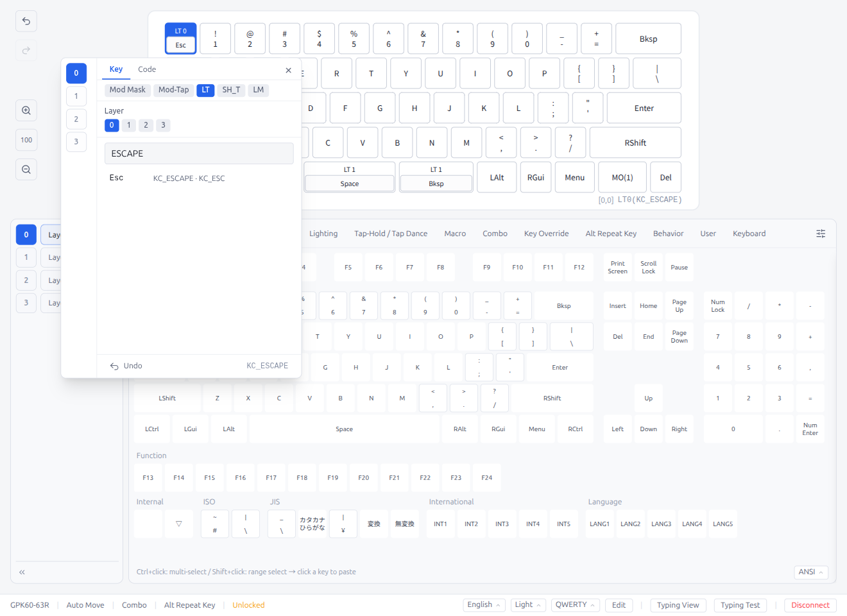The height and width of the screenshot is (616, 847).
Task: Open Typing View
Action: coord(678,605)
